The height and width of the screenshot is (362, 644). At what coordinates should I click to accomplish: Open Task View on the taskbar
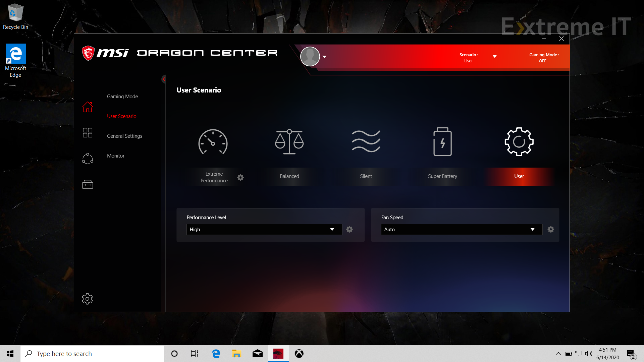(195, 354)
